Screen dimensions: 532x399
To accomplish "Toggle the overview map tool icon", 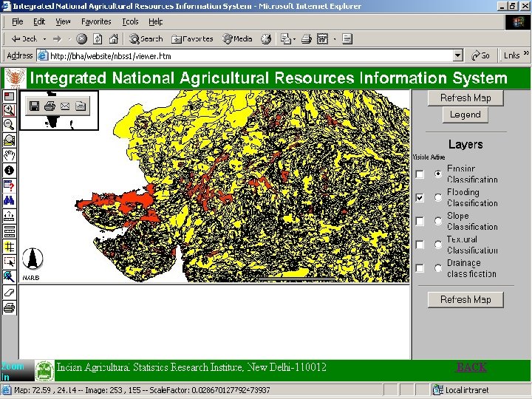I will [x=9, y=97].
